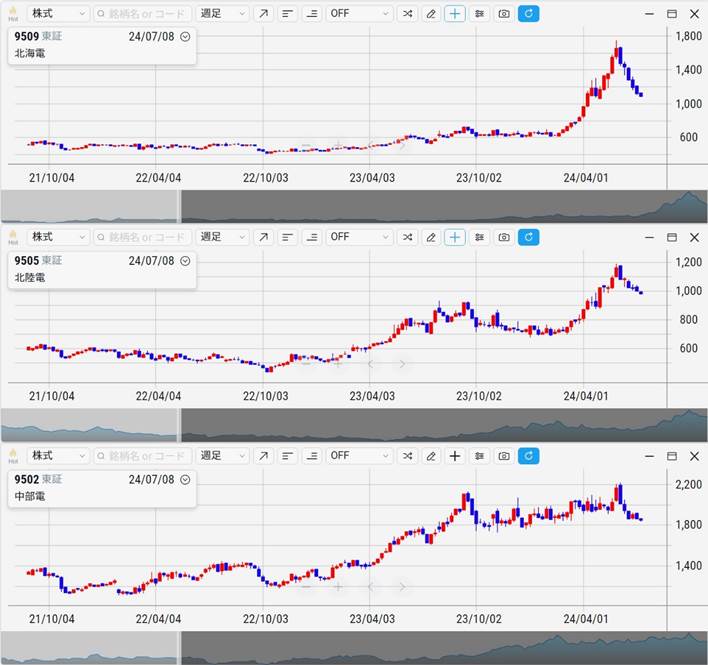Click the flame Hot icon in middle chart
708x665 pixels.
[x=13, y=236]
